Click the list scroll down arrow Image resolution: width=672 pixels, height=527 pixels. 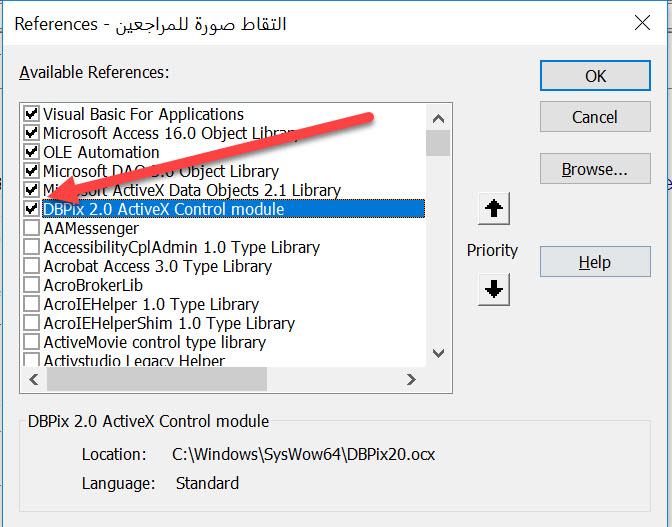438,353
